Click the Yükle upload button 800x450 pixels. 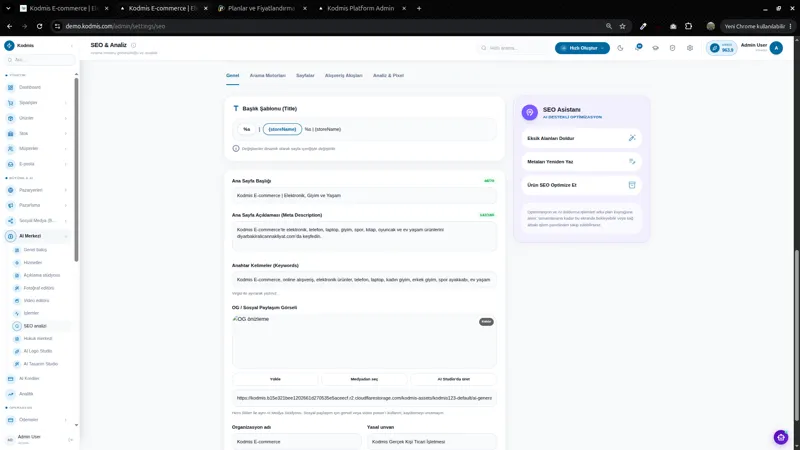[275, 379]
